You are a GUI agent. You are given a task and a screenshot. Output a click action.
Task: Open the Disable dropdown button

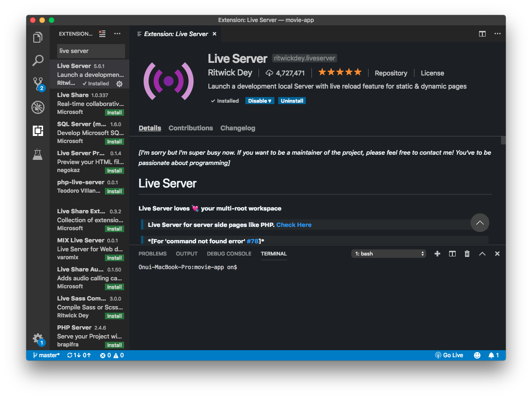tap(259, 101)
